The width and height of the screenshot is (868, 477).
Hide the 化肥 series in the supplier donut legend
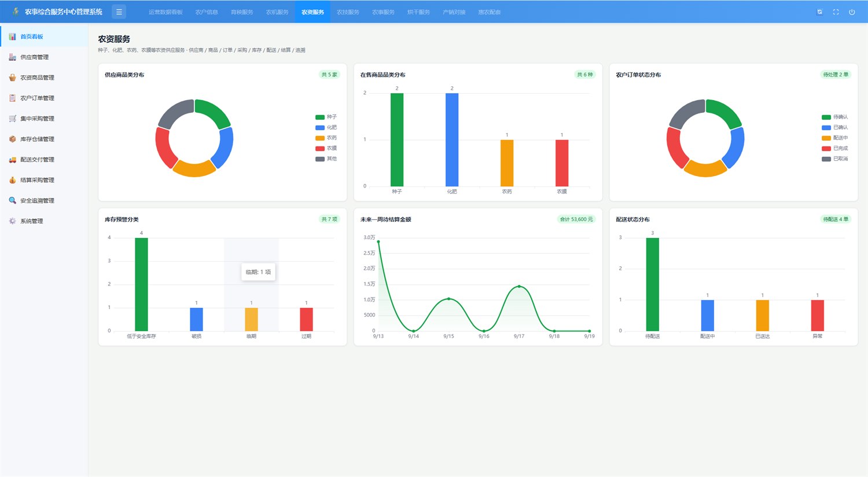(x=326, y=127)
